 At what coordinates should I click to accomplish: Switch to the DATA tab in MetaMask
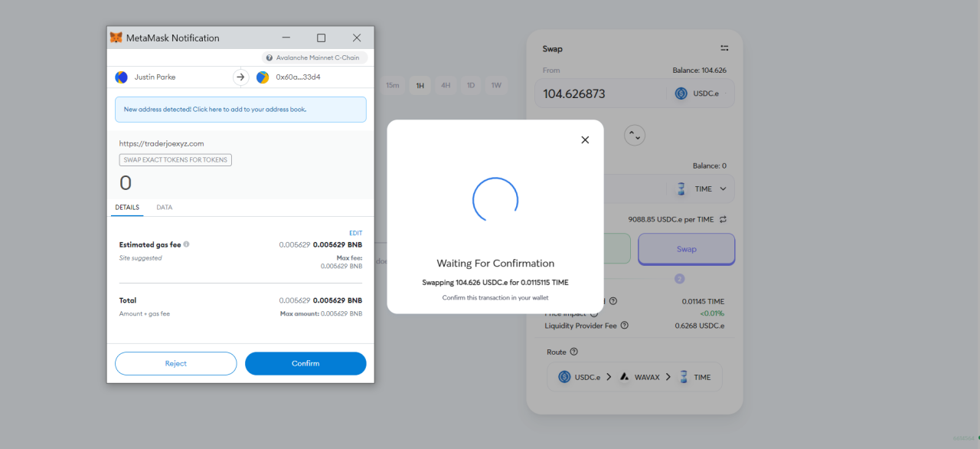click(x=165, y=208)
